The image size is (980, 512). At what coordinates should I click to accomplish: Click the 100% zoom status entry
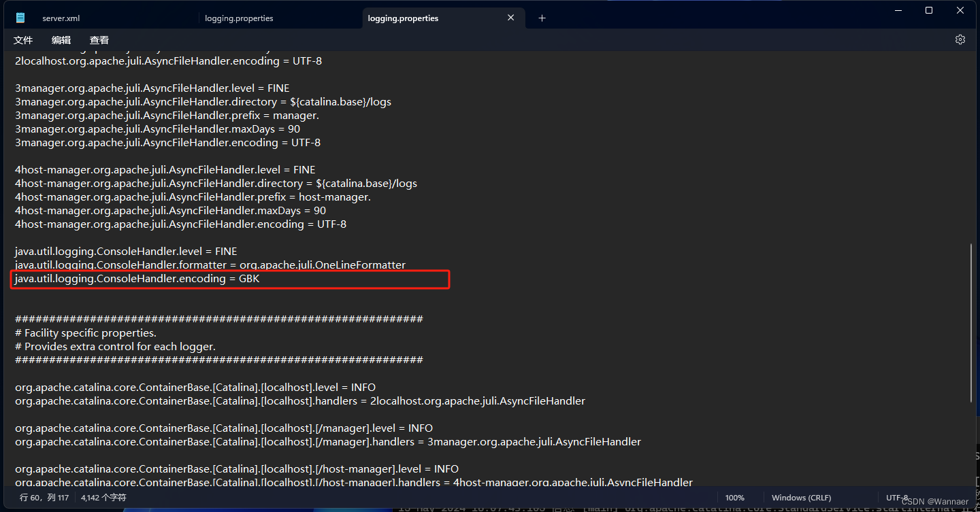735,498
